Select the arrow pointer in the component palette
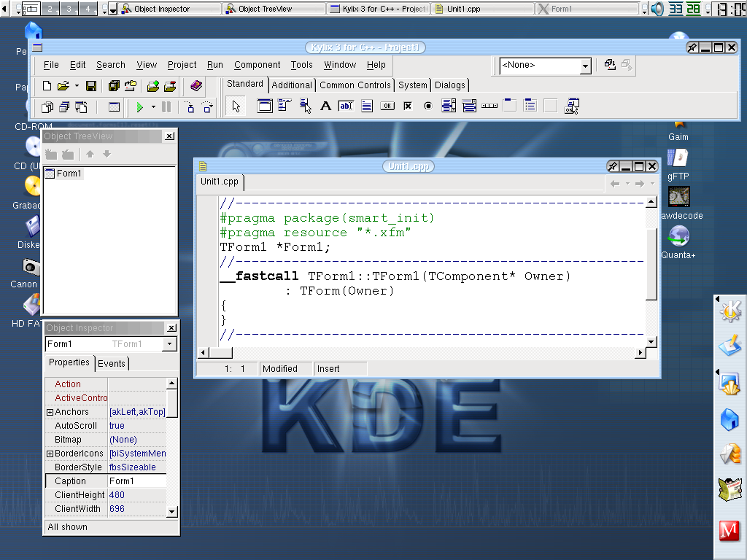Screen dimensions: 747x560 236,106
